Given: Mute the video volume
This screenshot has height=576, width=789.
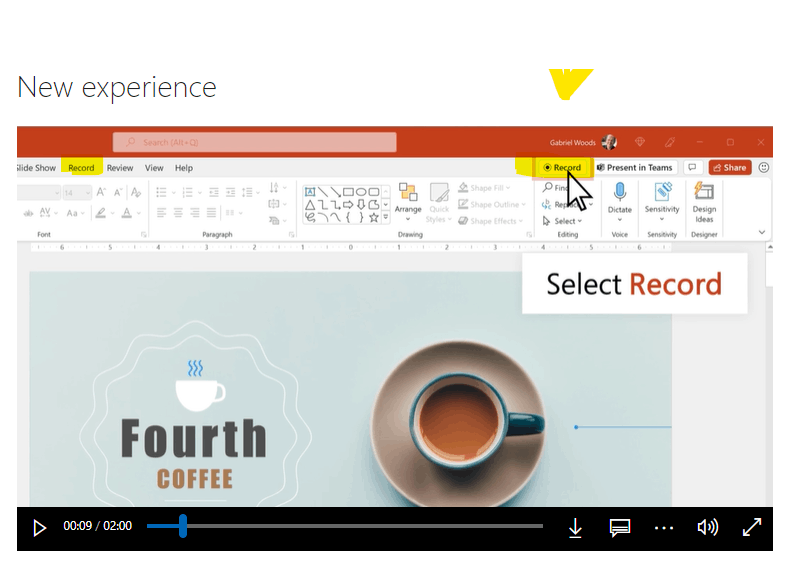Looking at the screenshot, I should 707,527.
